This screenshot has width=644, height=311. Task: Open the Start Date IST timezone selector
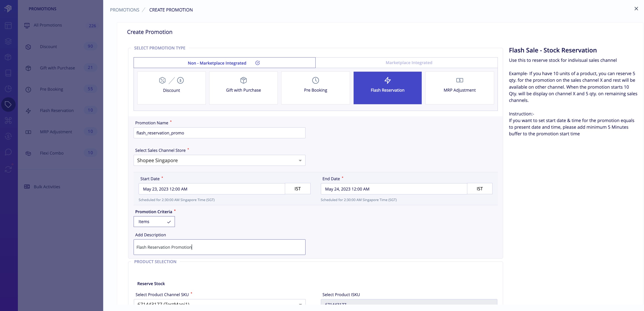click(297, 189)
